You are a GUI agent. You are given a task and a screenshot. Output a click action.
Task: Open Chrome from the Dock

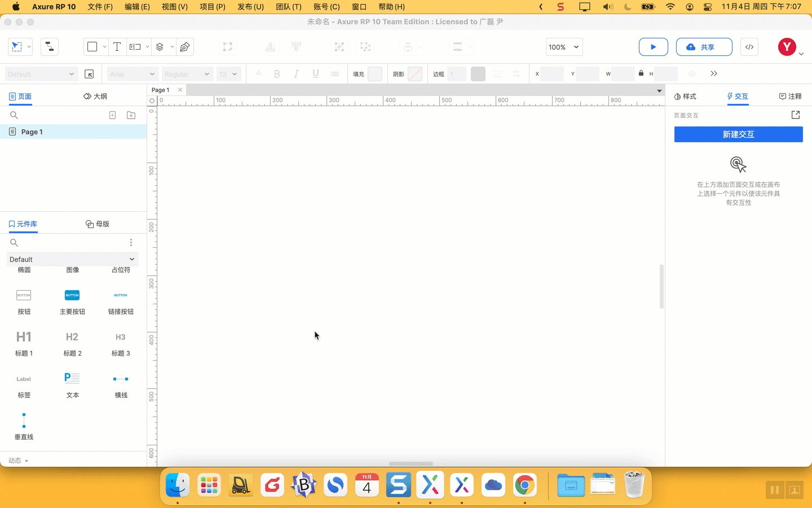[524, 485]
